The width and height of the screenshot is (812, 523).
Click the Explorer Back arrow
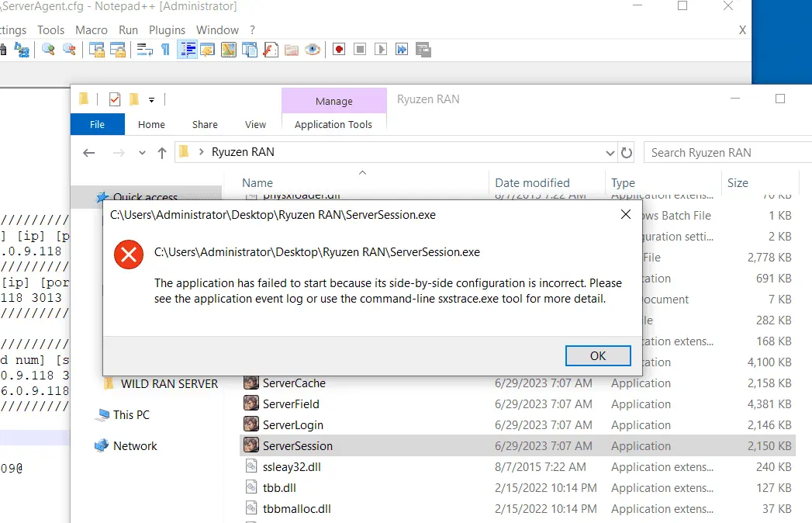click(x=89, y=152)
